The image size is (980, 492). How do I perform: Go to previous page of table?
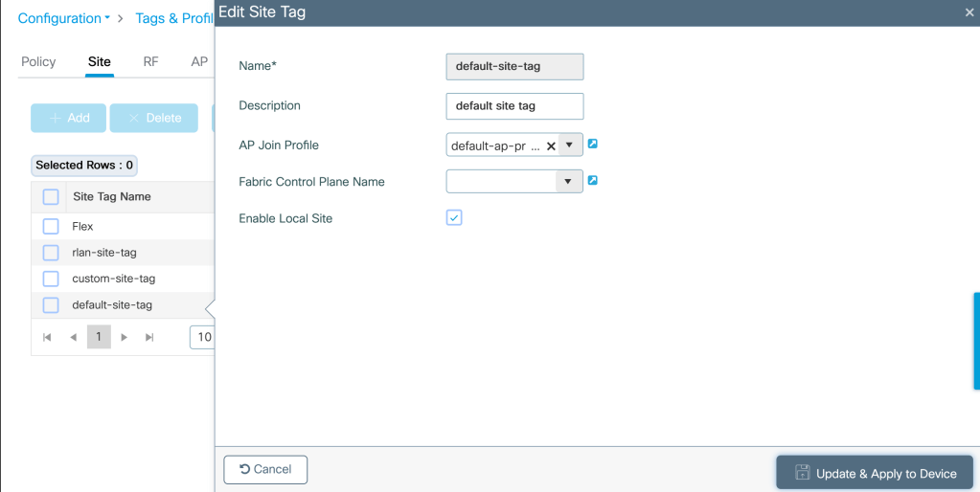[73, 337]
